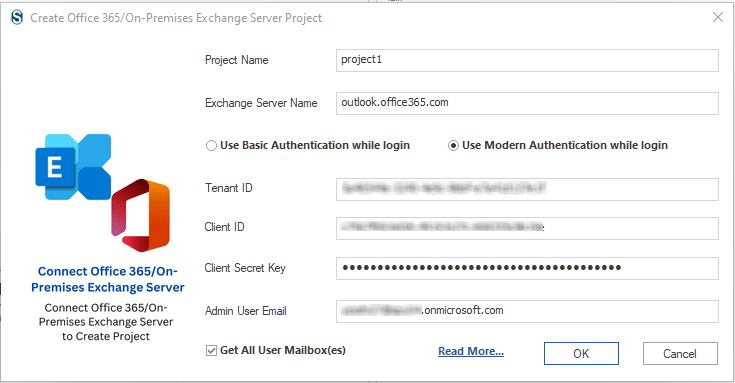Image resolution: width=735 pixels, height=383 pixels.
Task: Click the Exchange Server Name label
Action: point(261,103)
